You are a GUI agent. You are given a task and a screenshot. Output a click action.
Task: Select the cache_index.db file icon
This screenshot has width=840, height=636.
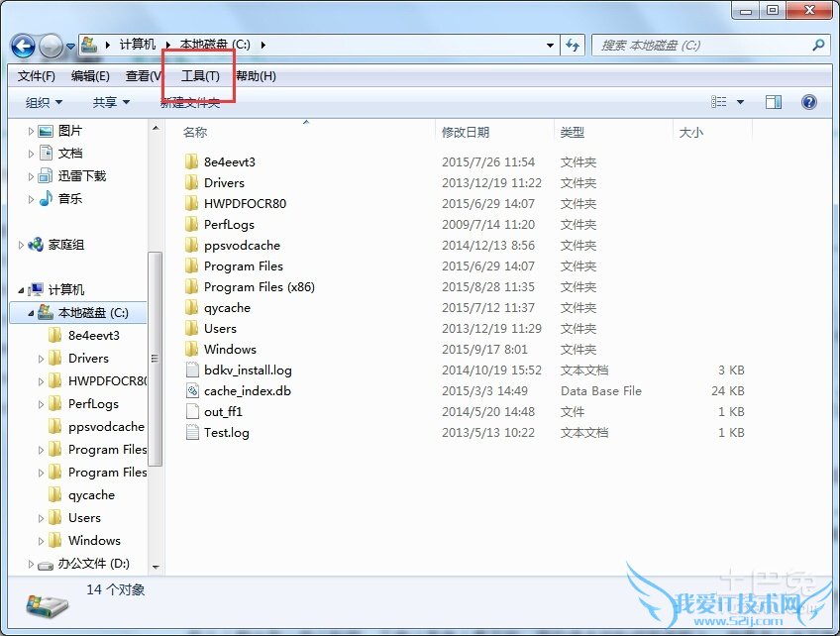coord(192,391)
